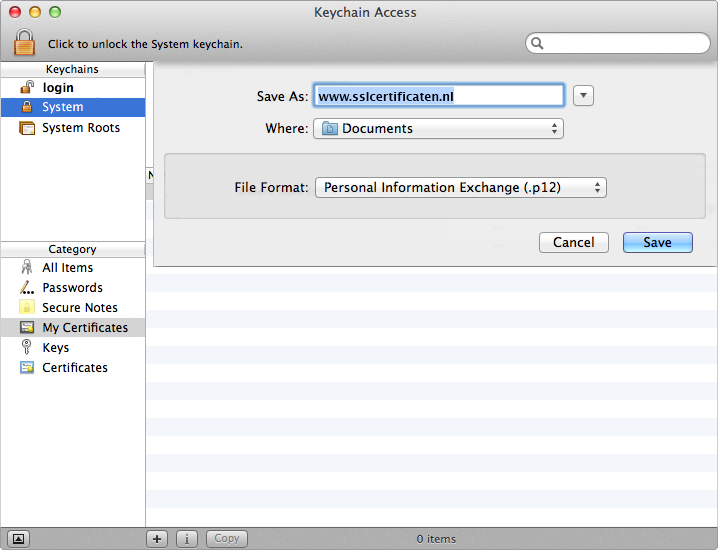This screenshot has width=718, height=550.
Task: Click the Passwords pencil icon
Action: point(27,287)
